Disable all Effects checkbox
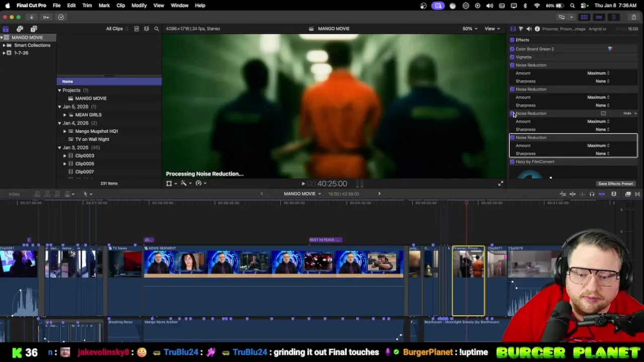 (x=512, y=40)
